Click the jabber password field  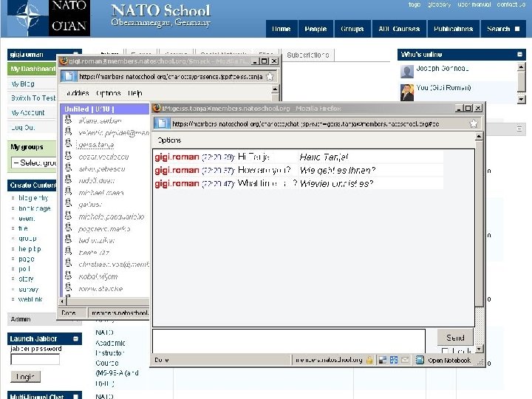coord(35,359)
